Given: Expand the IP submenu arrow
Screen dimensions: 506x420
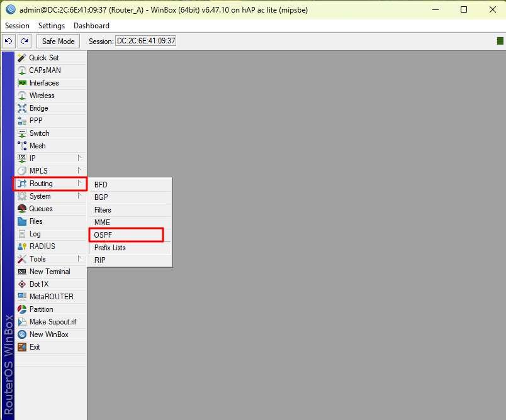Looking at the screenshot, I should point(79,158).
